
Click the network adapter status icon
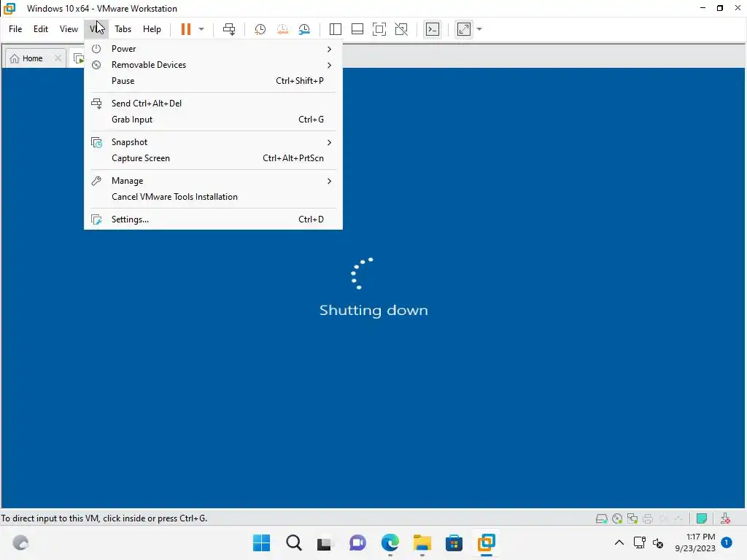click(632, 518)
